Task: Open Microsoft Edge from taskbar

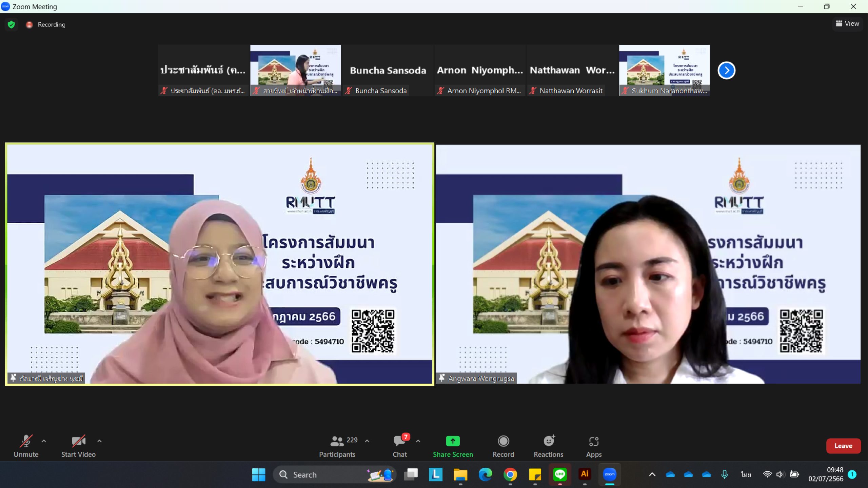Action: (485, 475)
